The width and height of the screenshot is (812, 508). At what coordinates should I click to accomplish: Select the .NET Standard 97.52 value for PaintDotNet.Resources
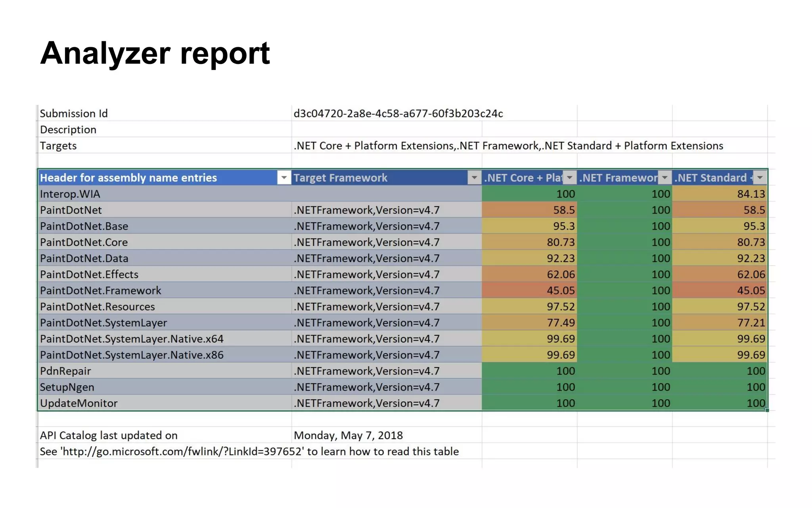click(720, 306)
